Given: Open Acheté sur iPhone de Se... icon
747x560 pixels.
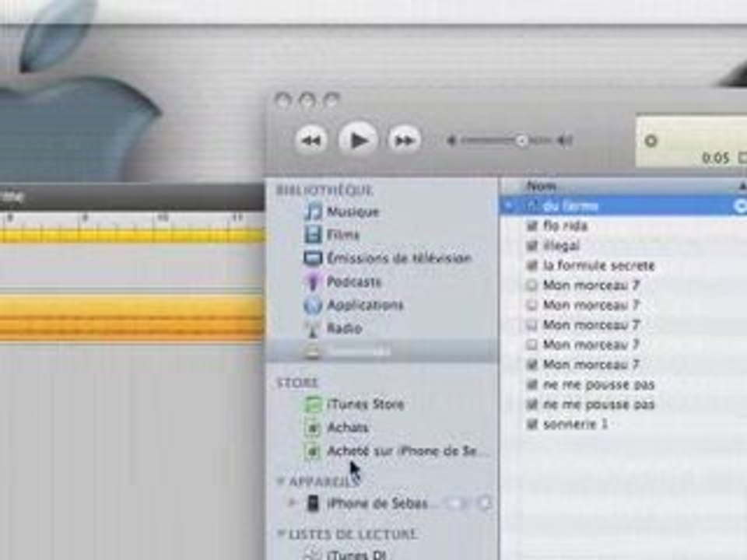Looking at the screenshot, I should pos(313,450).
